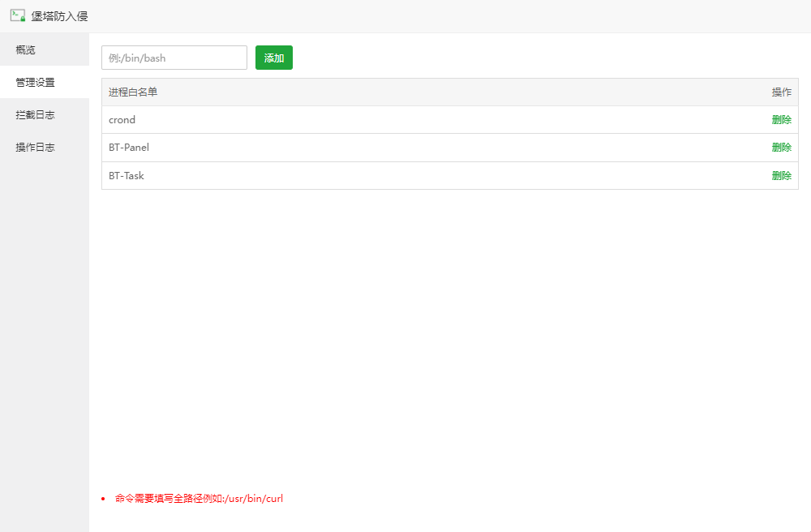Click the 堡塔防入侵 title text
811x532 pixels.
coord(59,16)
